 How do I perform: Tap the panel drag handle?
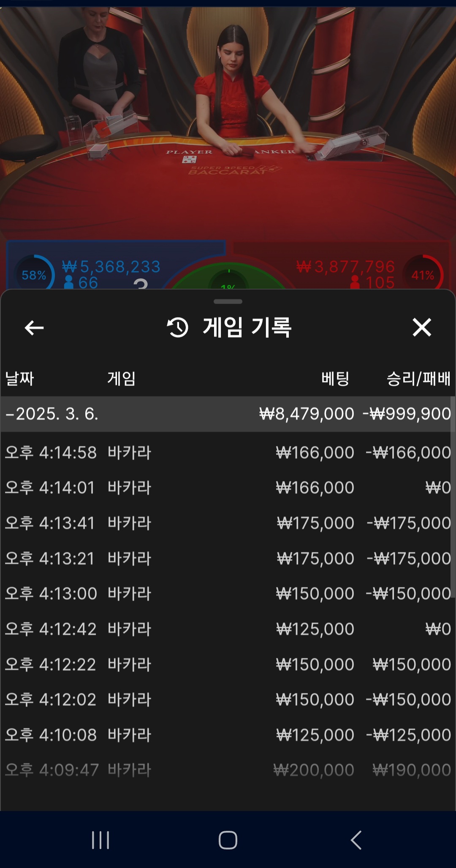(x=228, y=301)
